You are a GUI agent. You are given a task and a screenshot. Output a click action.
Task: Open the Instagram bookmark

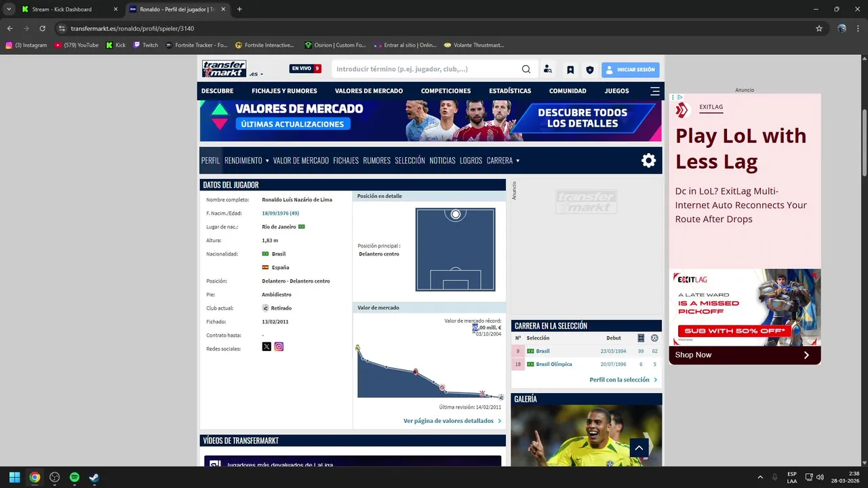(x=26, y=45)
